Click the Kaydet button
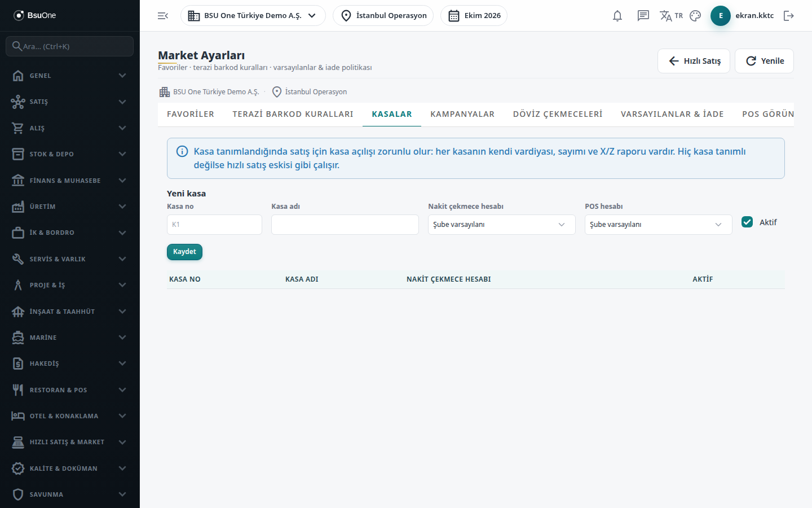The height and width of the screenshot is (508, 812). pyautogui.click(x=184, y=252)
